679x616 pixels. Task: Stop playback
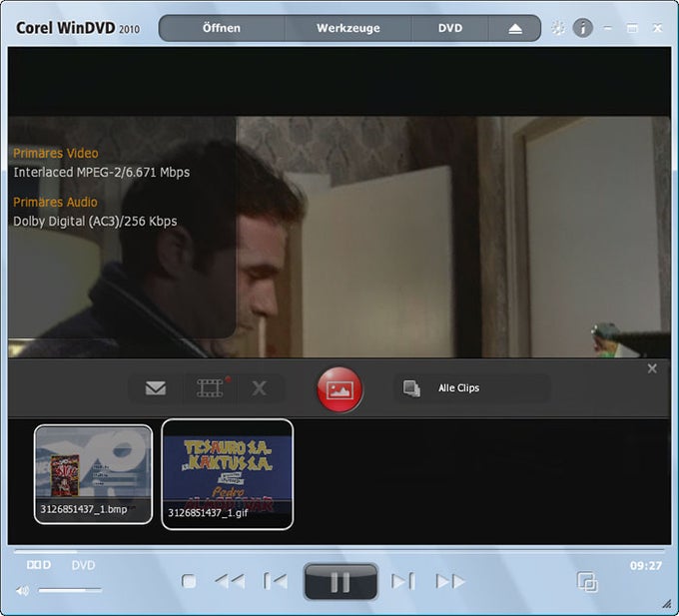(189, 581)
